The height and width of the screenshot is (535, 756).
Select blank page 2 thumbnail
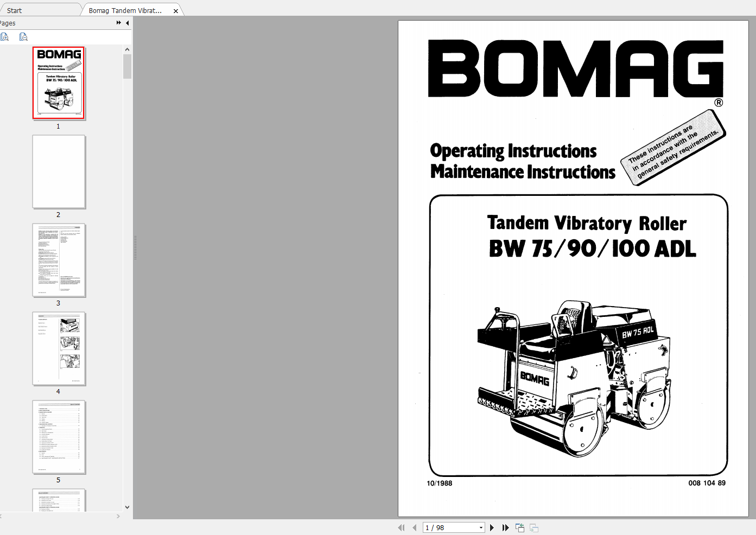pyautogui.click(x=59, y=171)
